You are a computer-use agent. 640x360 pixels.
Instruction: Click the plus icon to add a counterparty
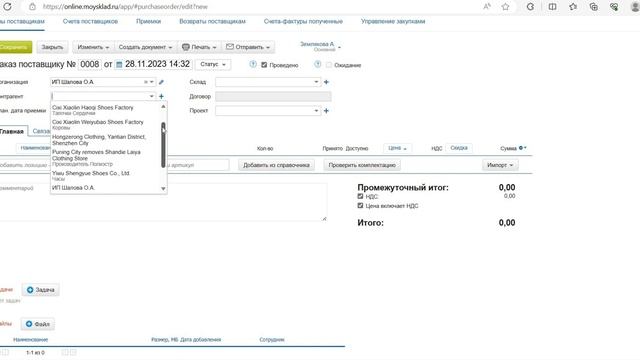tap(161, 96)
